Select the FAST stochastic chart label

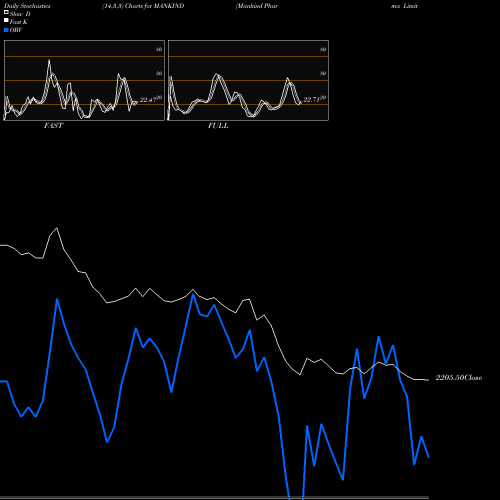(x=53, y=126)
